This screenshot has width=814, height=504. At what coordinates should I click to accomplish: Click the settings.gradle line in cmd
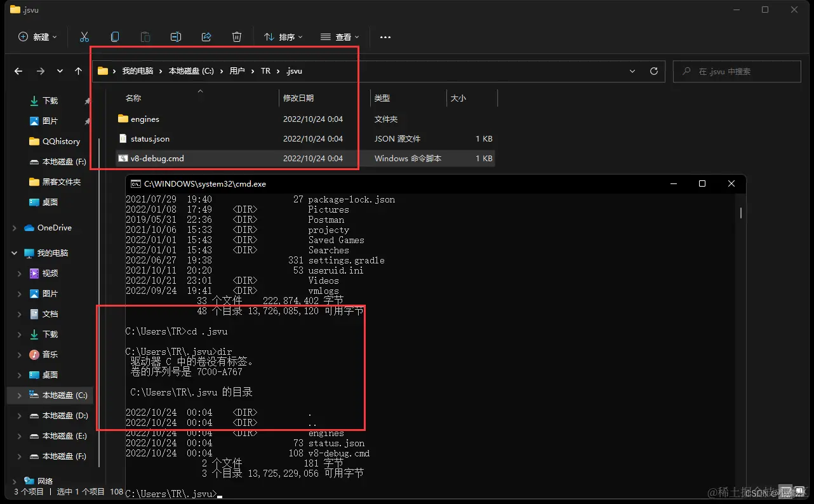point(255,260)
